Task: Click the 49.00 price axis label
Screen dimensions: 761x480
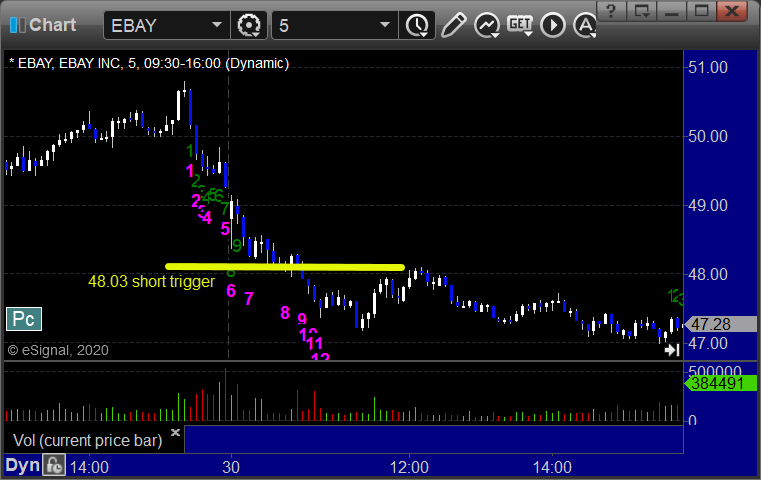Action: tap(708, 205)
